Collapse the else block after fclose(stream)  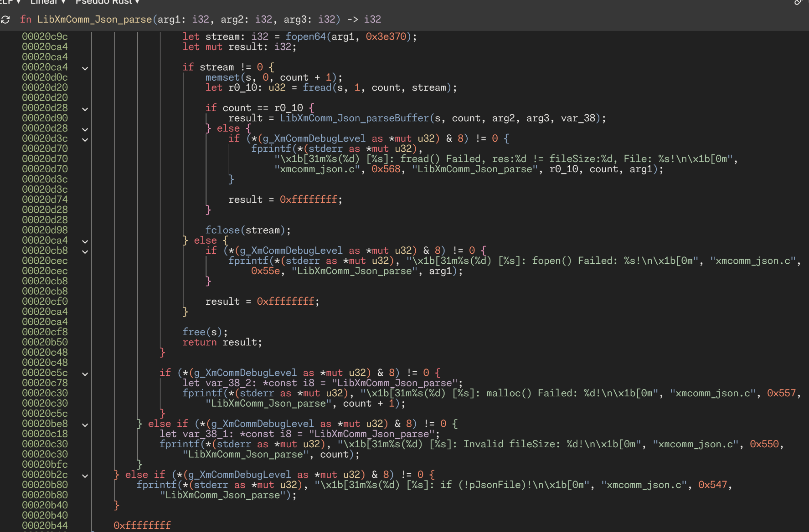[x=85, y=241]
